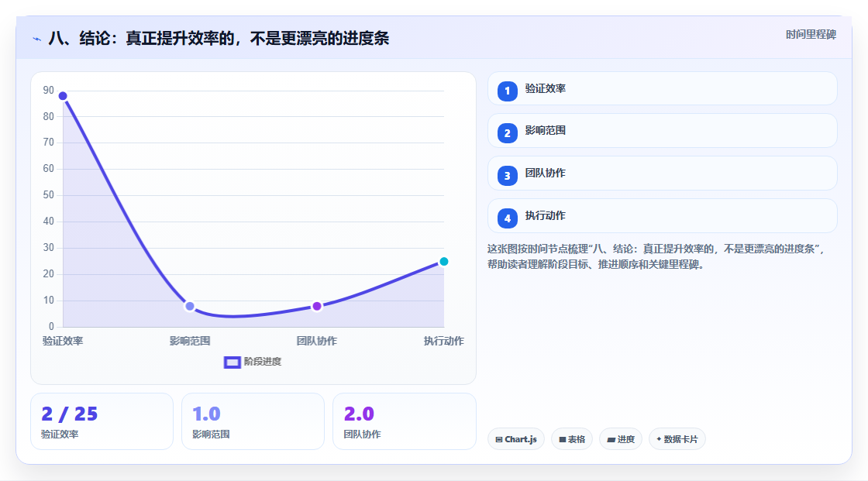
Task: Click the x-axis label 执行动作
Action: [444, 341]
